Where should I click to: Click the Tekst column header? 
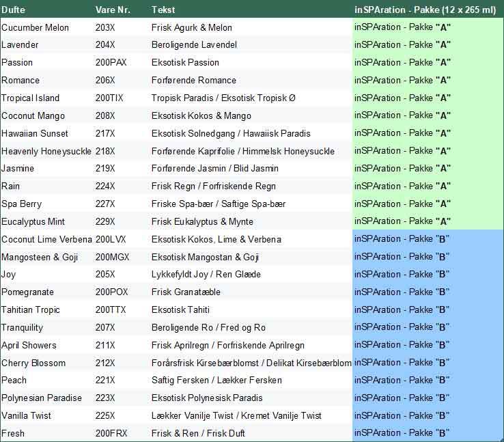point(163,10)
